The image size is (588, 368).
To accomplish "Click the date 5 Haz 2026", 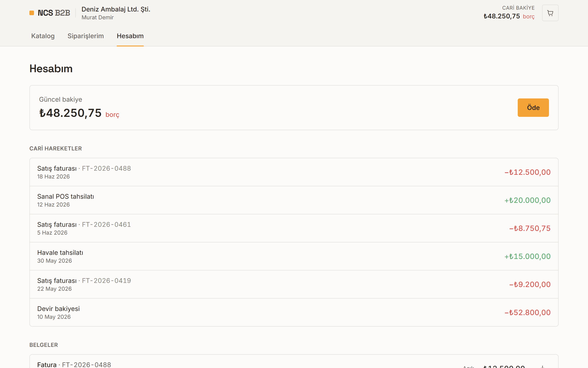I will click(x=52, y=233).
